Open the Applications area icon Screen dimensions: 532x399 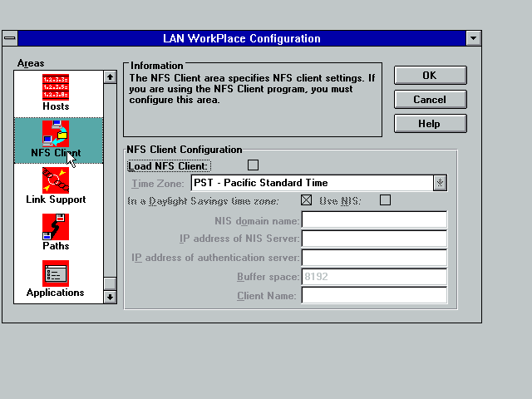pyautogui.click(x=56, y=273)
